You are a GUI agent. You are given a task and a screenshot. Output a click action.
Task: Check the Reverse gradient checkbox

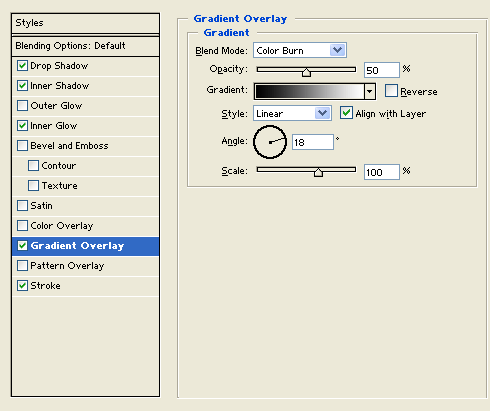click(x=391, y=91)
